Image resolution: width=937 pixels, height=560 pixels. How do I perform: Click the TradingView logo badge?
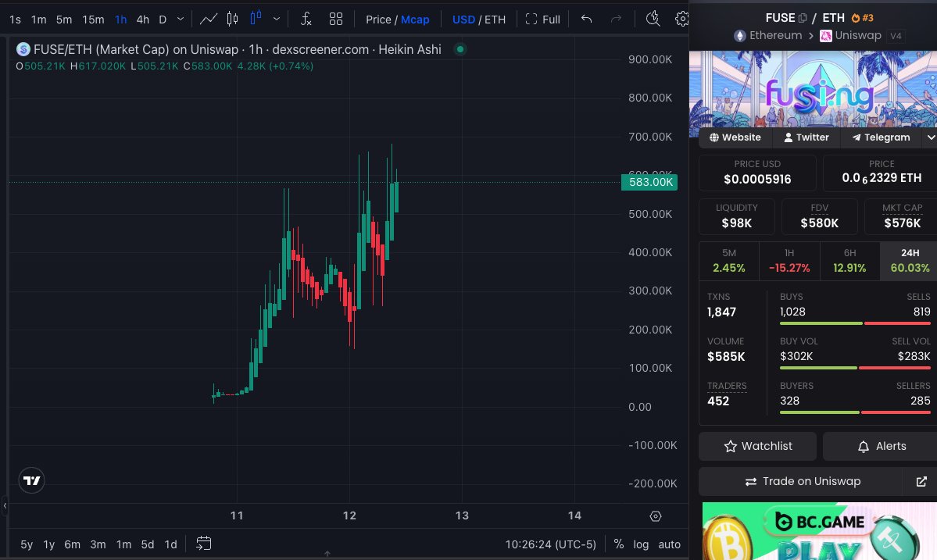[x=32, y=480]
